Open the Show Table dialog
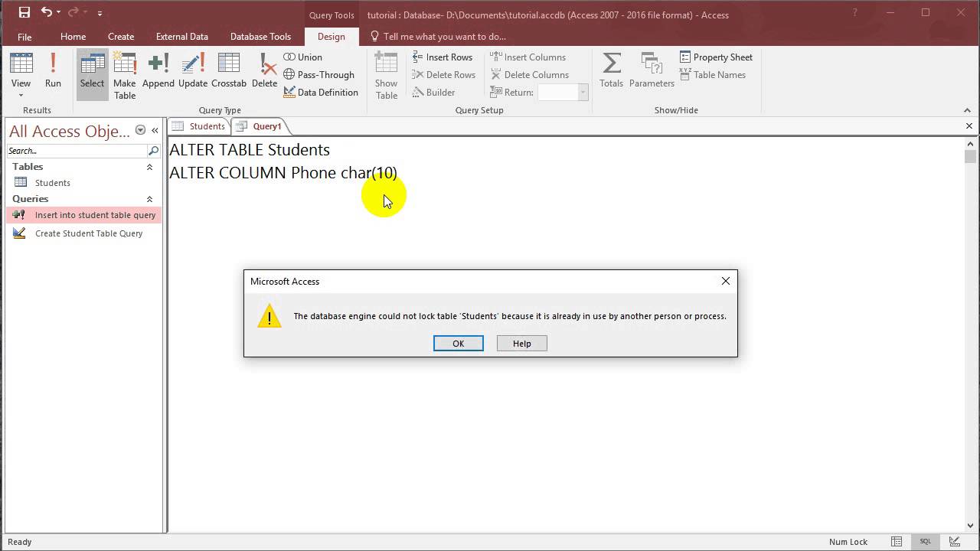This screenshot has width=980, height=551. (386, 74)
